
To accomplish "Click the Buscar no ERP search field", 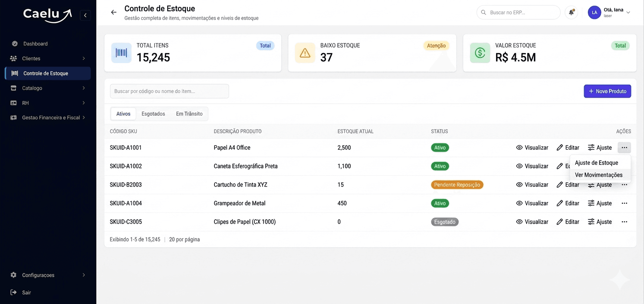I will point(518,13).
